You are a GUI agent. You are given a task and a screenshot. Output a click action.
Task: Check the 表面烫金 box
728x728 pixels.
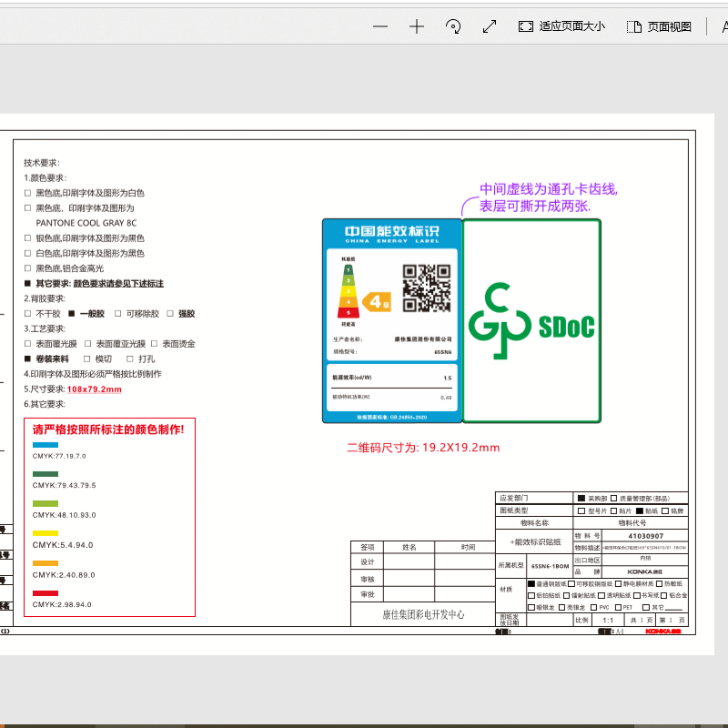pyautogui.click(x=154, y=344)
